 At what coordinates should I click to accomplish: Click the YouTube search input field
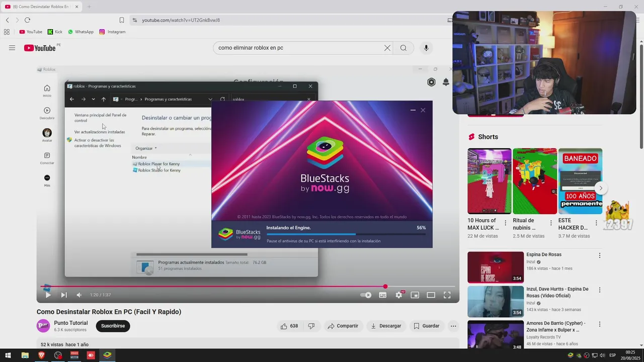point(298,48)
